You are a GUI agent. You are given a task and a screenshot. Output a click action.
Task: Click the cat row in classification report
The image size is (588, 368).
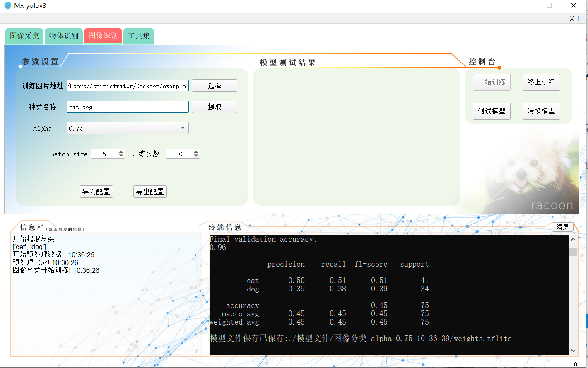click(x=337, y=281)
